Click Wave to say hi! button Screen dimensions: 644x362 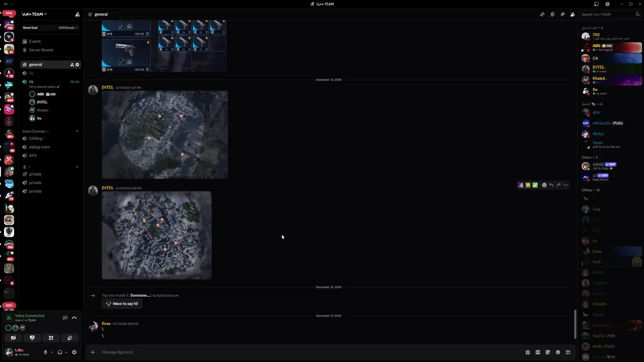[x=122, y=304]
